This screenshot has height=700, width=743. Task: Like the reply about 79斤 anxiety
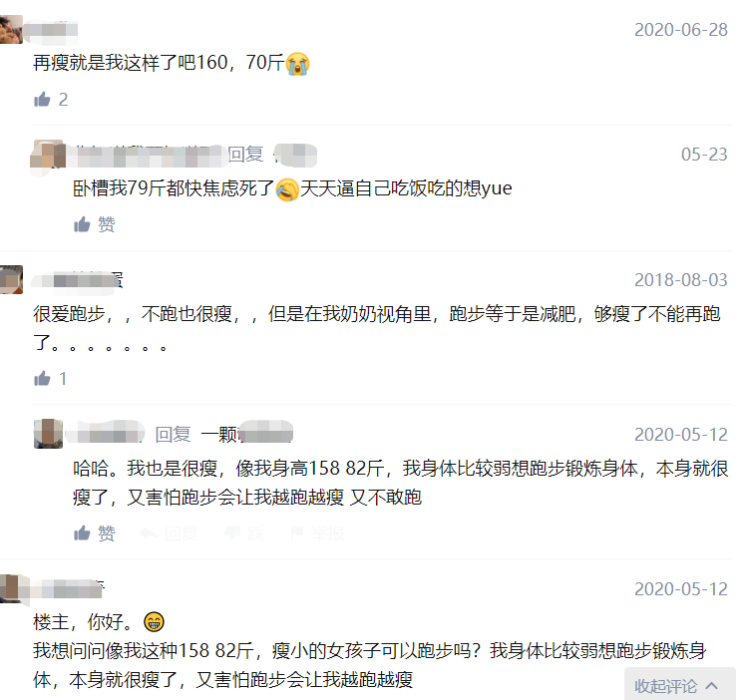pos(95,224)
